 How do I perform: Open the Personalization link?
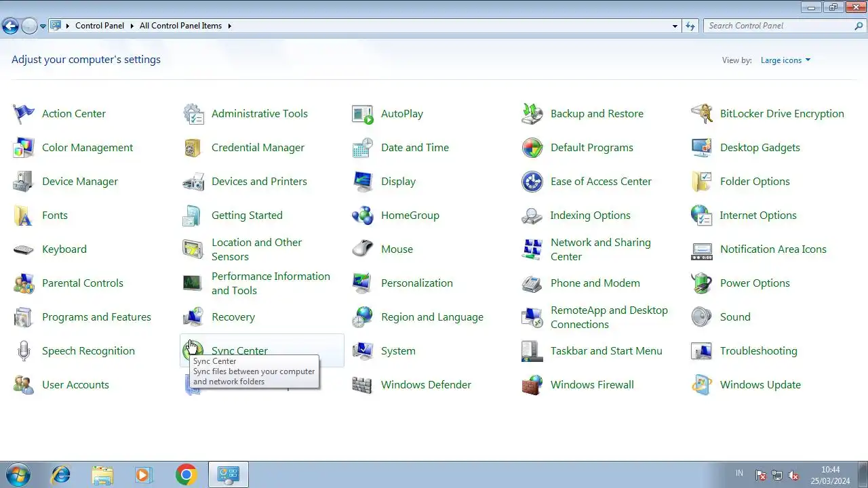[x=417, y=283]
